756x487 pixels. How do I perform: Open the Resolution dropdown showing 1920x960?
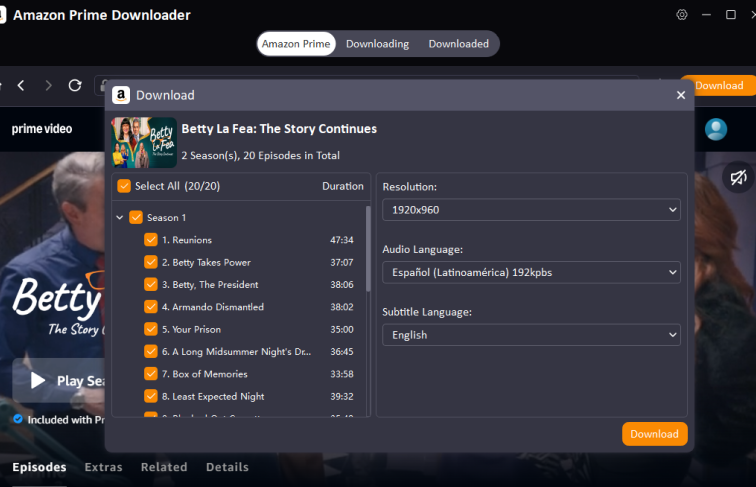coord(531,210)
